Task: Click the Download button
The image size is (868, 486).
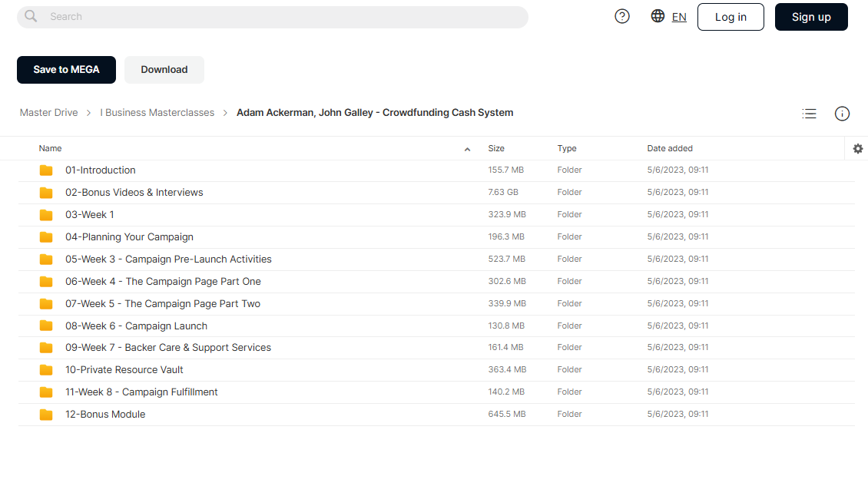Action: pyautogui.click(x=164, y=70)
